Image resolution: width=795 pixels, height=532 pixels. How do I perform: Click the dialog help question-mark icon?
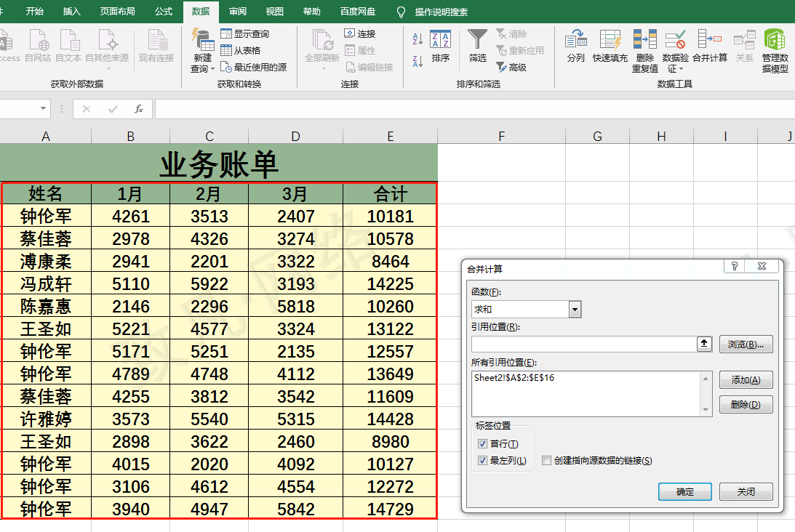(734, 266)
